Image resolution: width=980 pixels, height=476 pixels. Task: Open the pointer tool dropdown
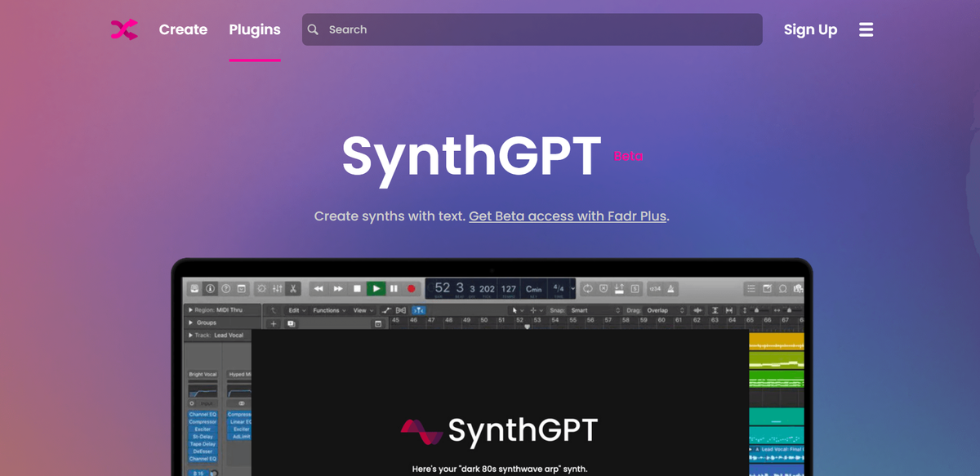(518, 310)
